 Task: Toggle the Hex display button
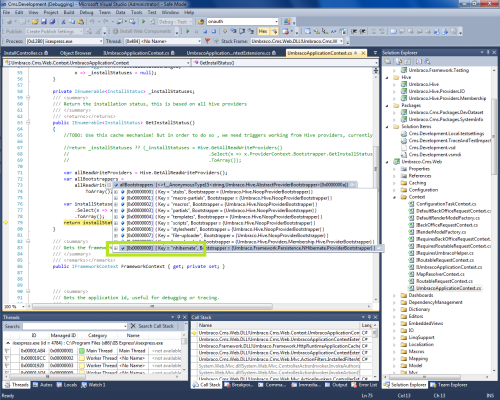pyautogui.click(x=263, y=31)
